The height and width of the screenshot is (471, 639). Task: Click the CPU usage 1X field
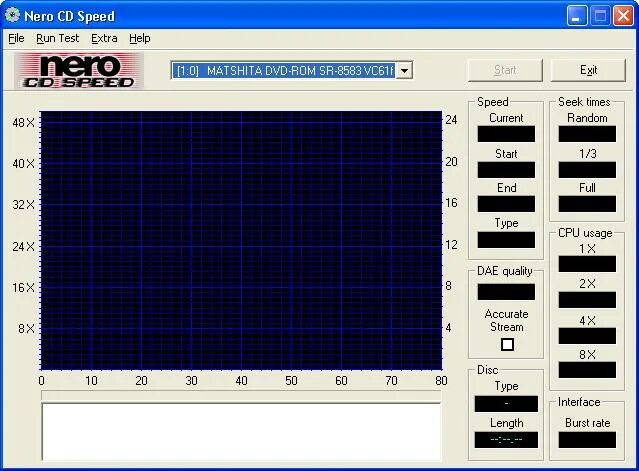(587, 264)
